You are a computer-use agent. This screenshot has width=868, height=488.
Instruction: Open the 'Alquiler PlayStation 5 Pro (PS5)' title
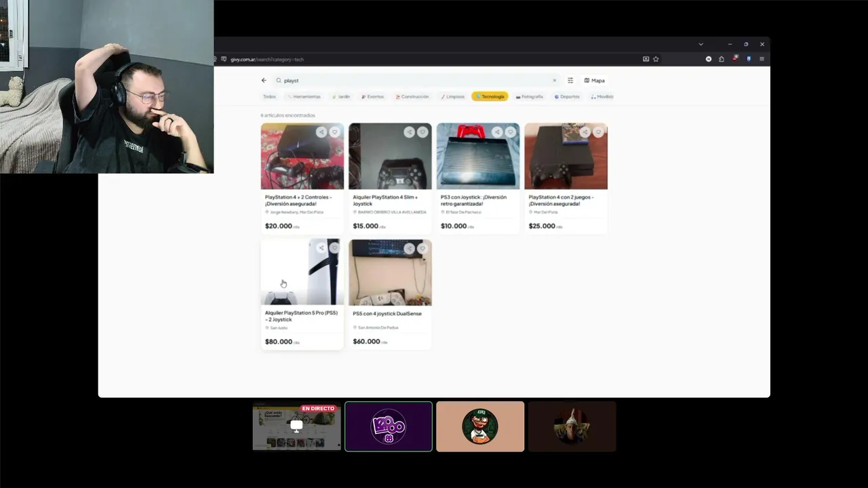pyautogui.click(x=301, y=316)
